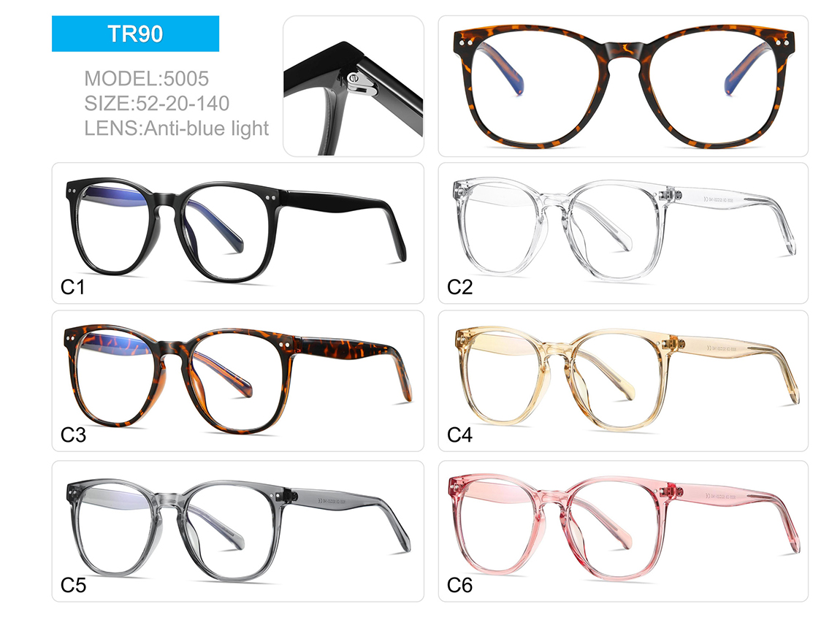Select the C5 grey transparent glasses image
Image resolution: width=840 pixels, height=620 pixels.
238,531
